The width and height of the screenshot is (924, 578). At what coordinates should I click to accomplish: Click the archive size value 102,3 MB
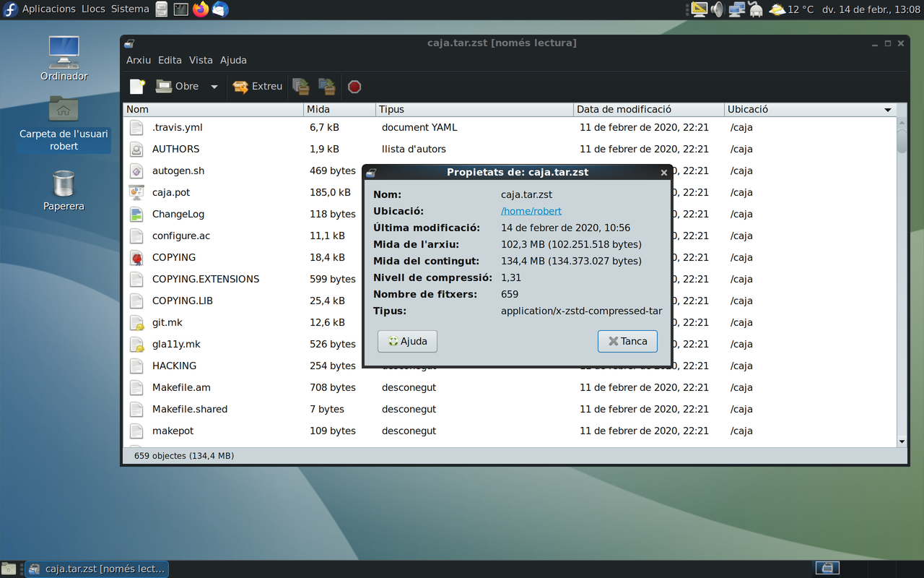click(x=571, y=244)
